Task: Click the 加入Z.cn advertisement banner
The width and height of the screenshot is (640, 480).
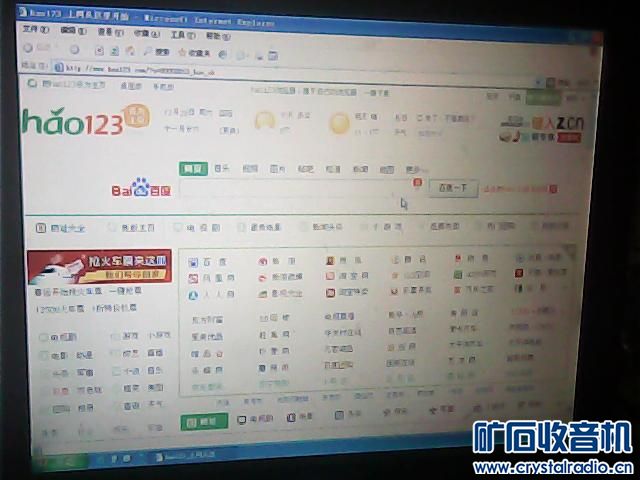Action: [x=542, y=128]
